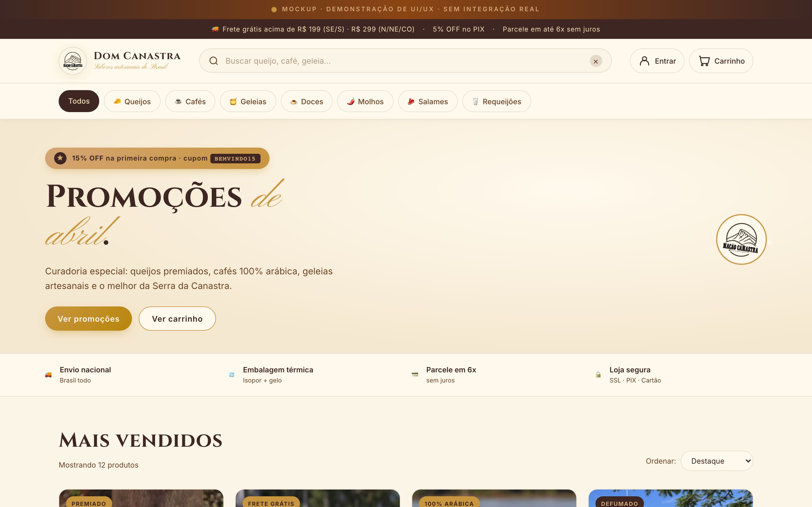Focus the Buscar queijo search field
This screenshot has width=812, height=507.
(403, 61)
